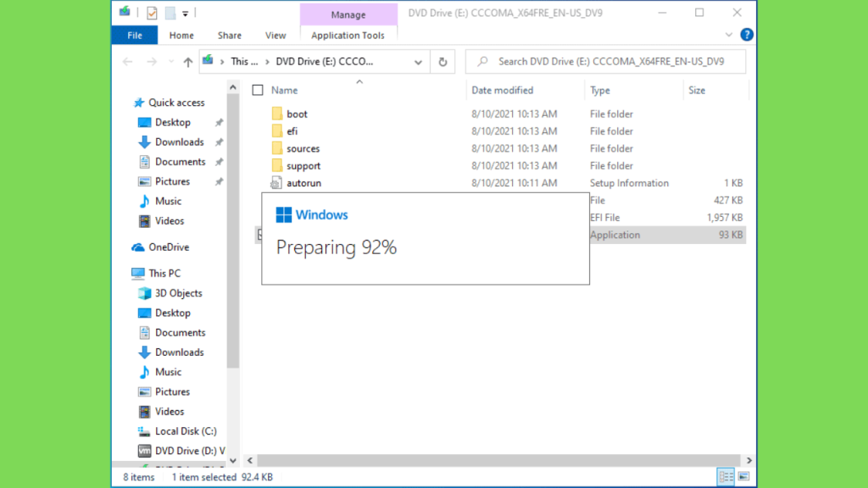Click the horizontal scrollbar right arrow

point(749,460)
